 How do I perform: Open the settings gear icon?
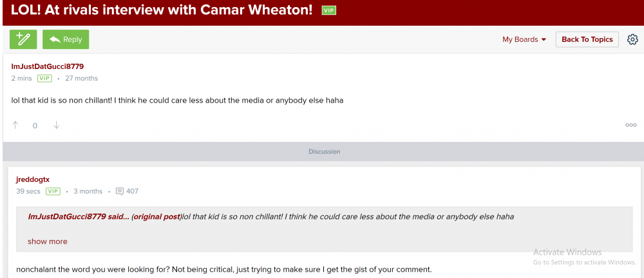[632, 39]
